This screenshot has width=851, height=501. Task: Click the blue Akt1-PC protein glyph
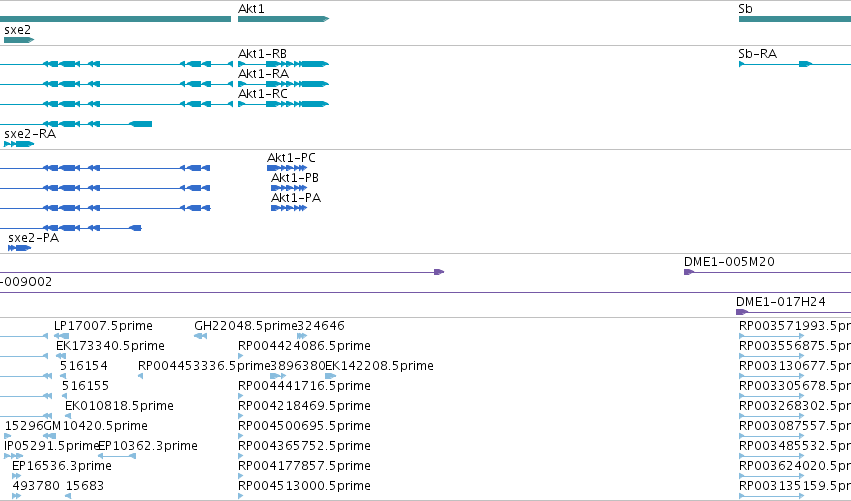point(287,168)
